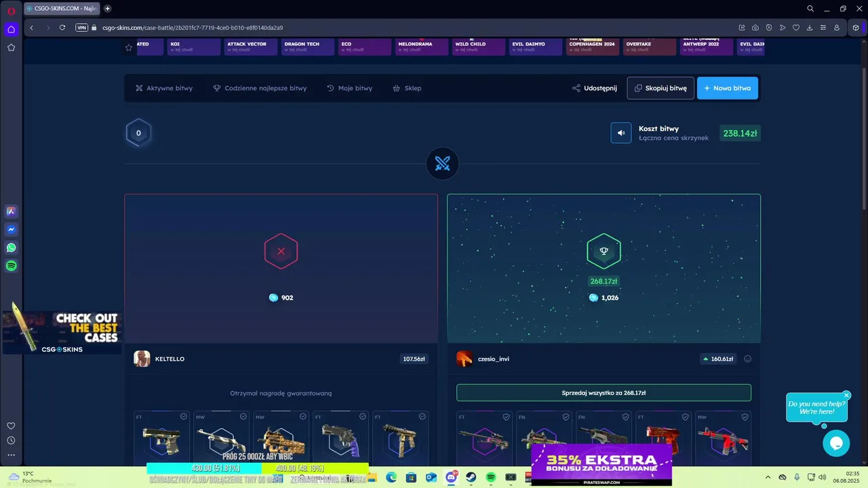Select the CSGO-SKINS.COM browser tab

tap(62, 9)
